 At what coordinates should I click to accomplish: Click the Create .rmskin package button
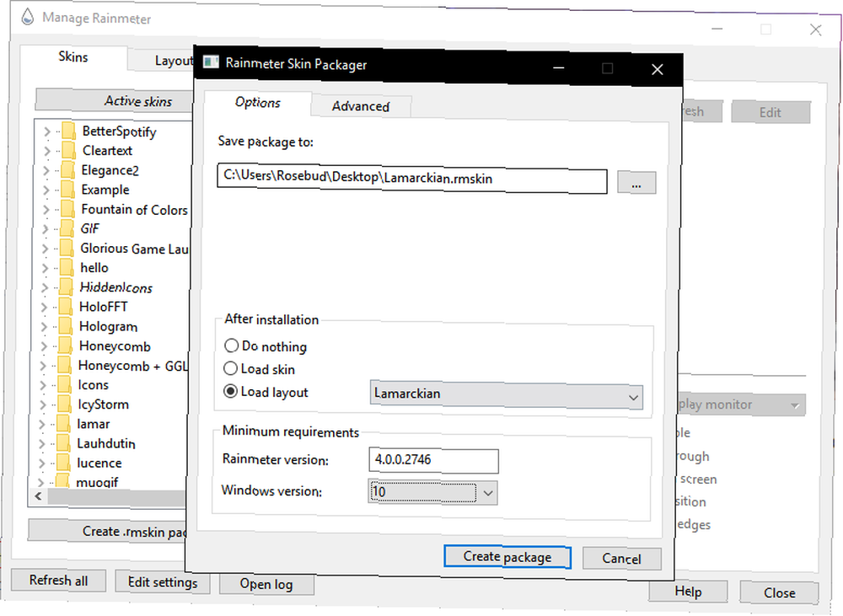click(109, 531)
